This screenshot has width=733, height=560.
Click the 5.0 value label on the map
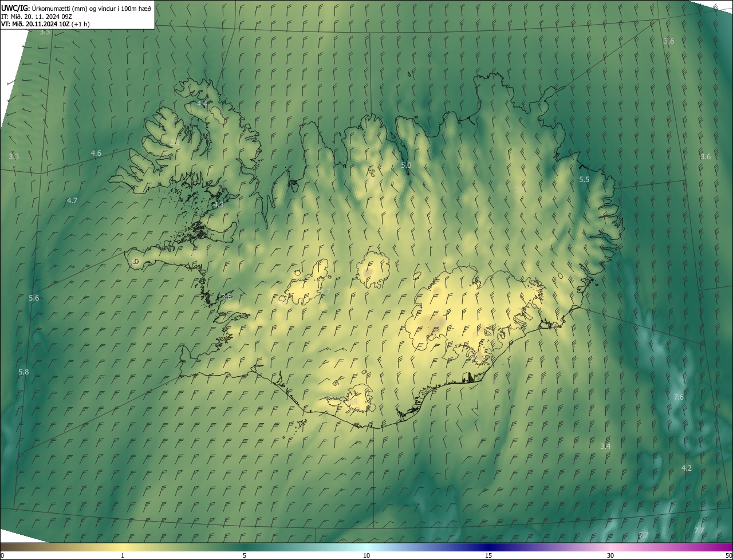tap(406, 165)
